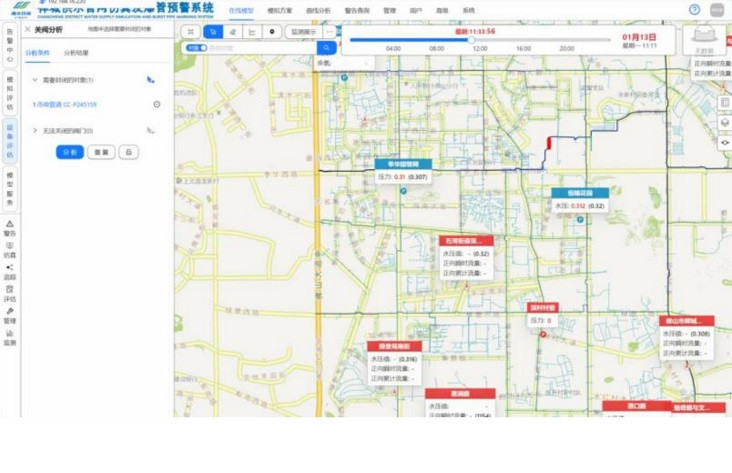Click the fullscreen expand icon in map toolbar
This screenshot has width=732, height=473.
click(x=192, y=32)
